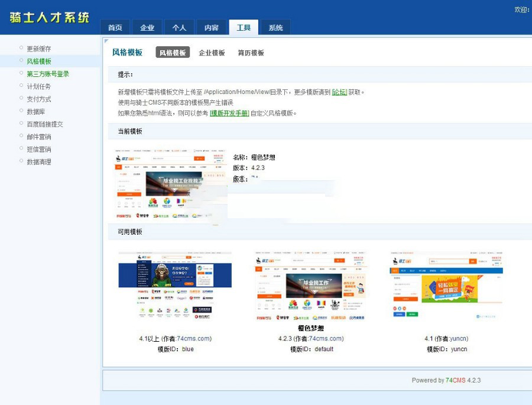Follow the 论坛 link in the tips
This screenshot has width=532, height=405.
tap(339, 92)
